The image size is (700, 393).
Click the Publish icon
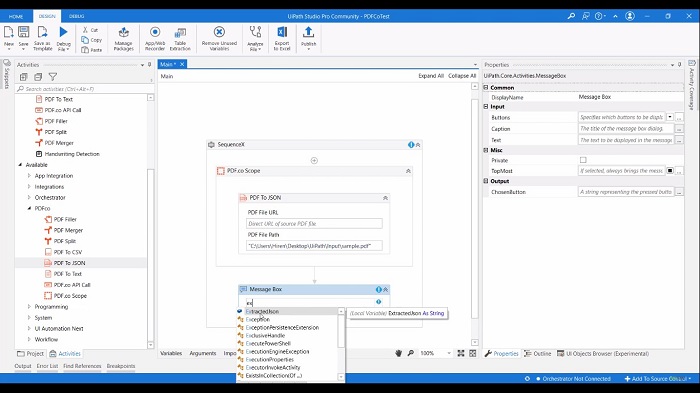(x=308, y=32)
